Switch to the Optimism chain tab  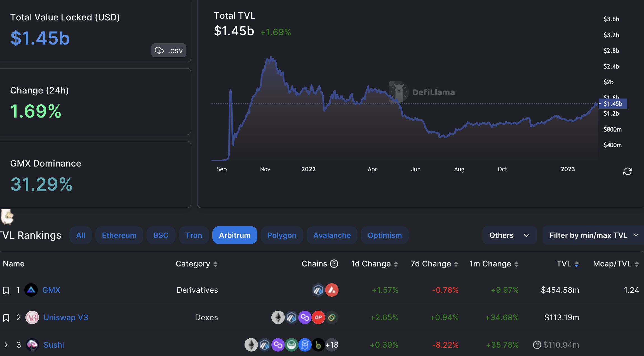[x=385, y=235]
